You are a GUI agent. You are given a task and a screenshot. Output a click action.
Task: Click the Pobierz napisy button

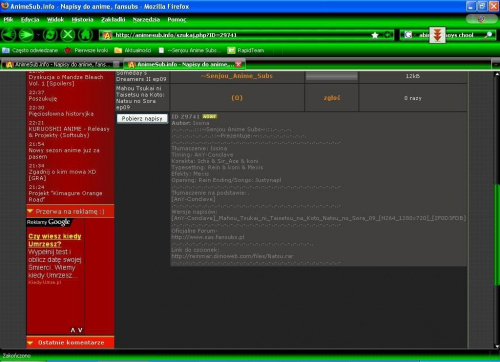[x=142, y=118]
